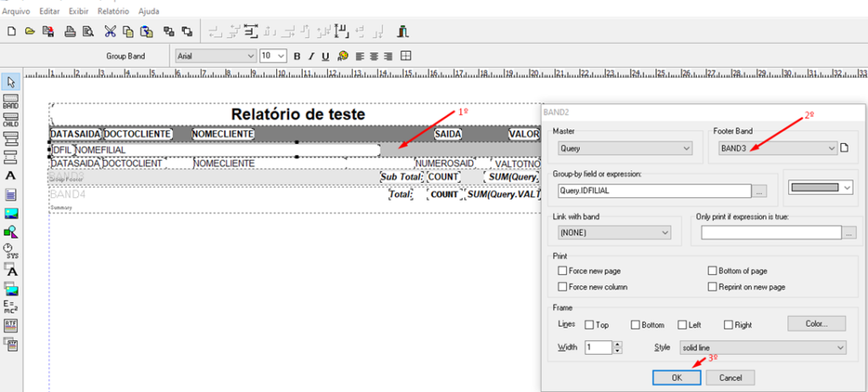Open the Relatório menu

(114, 12)
